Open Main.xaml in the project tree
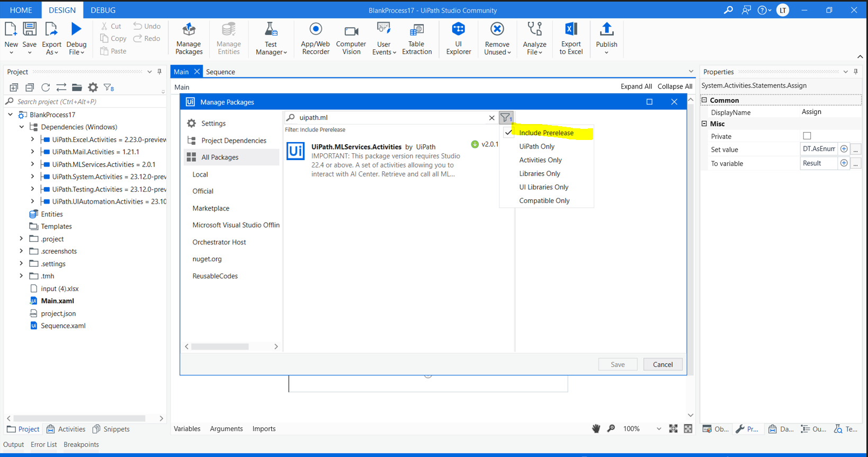Viewport: 868px width, 457px height. (x=57, y=301)
